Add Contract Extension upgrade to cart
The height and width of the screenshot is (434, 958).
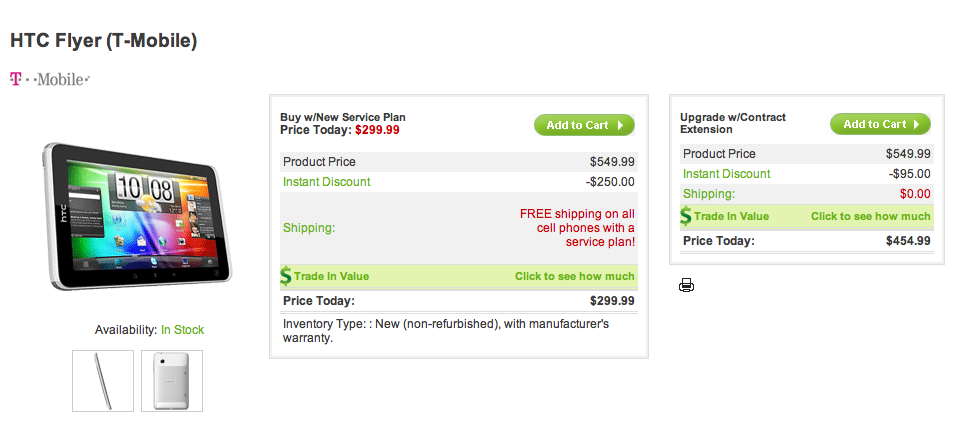click(x=880, y=124)
